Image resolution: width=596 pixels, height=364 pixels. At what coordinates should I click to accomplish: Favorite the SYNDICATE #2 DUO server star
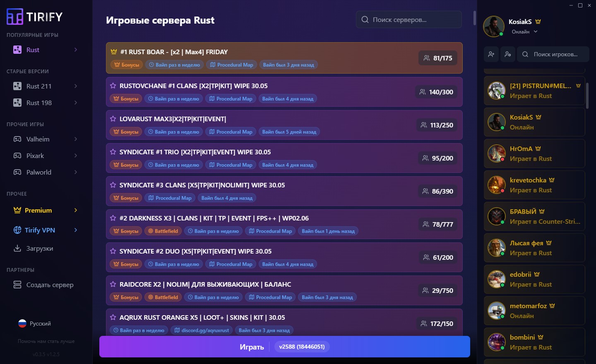point(113,251)
